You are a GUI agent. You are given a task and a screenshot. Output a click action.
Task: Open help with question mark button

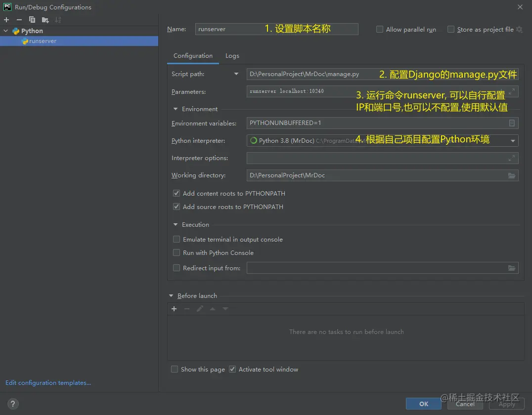pos(13,404)
